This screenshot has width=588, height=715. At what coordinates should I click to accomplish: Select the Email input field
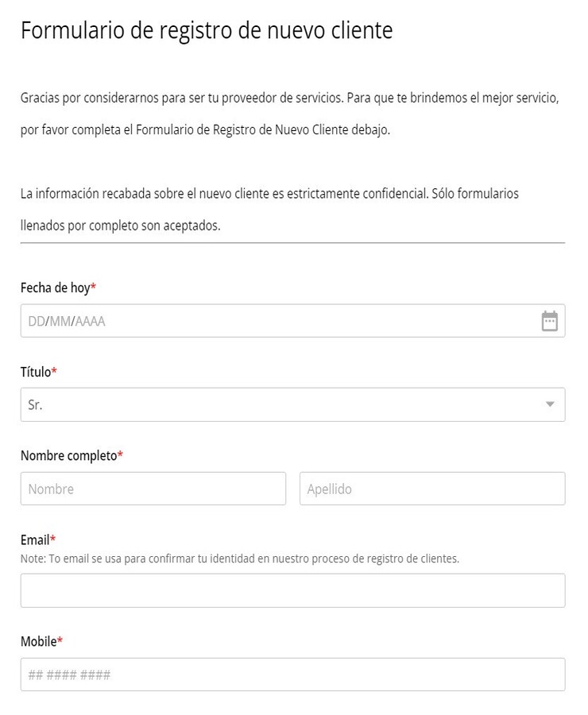(294, 589)
